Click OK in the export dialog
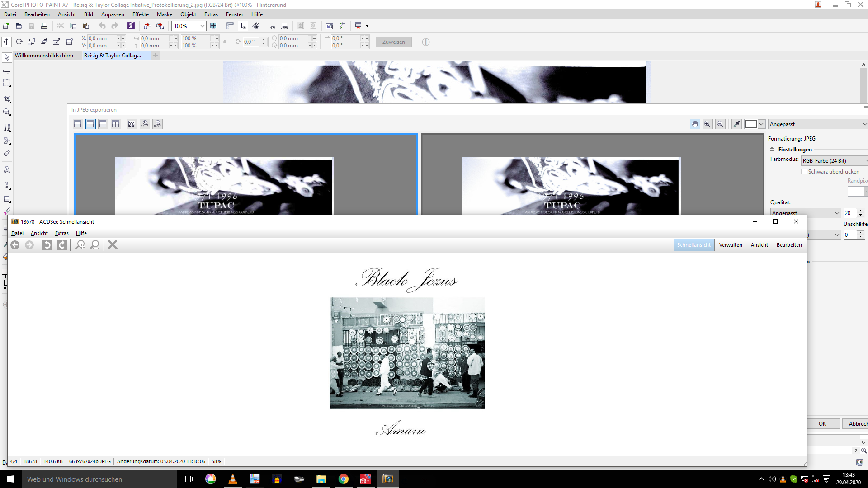The height and width of the screenshot is (488, 868). pyautogui.click(x=822, y=423)
